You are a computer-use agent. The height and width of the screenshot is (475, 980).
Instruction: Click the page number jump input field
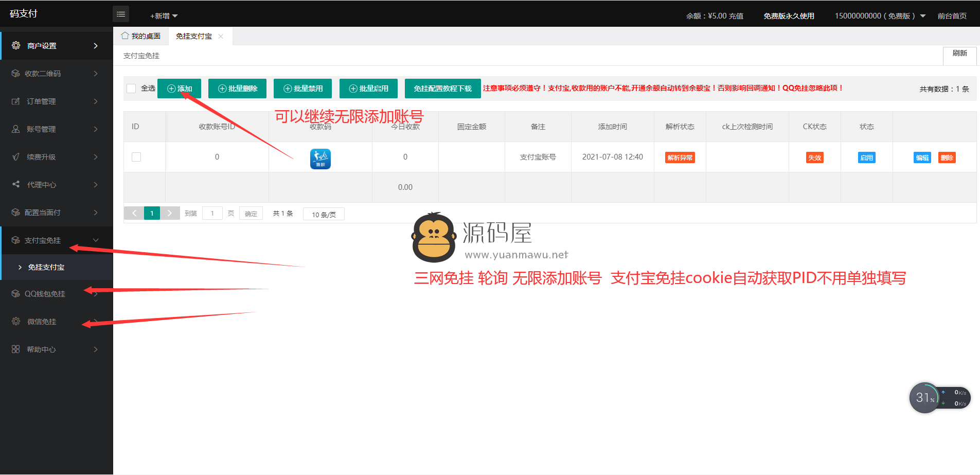(212, 213)
